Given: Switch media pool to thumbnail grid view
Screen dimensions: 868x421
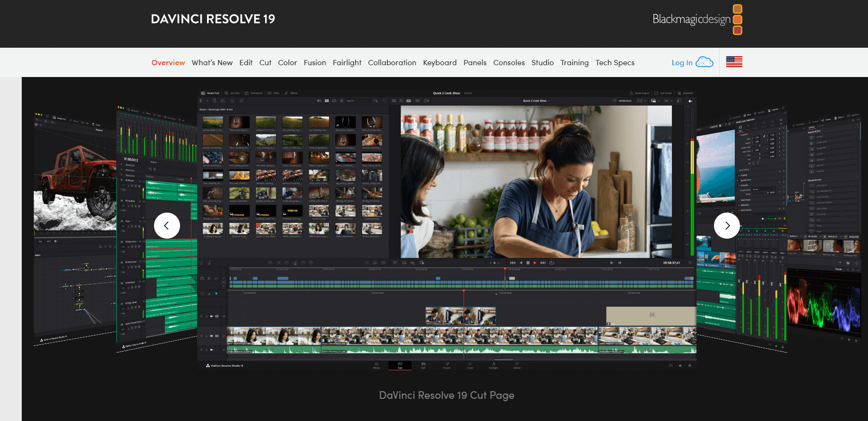Looking at the screenshot, I should pyautogui.click(x=327, y=101).
